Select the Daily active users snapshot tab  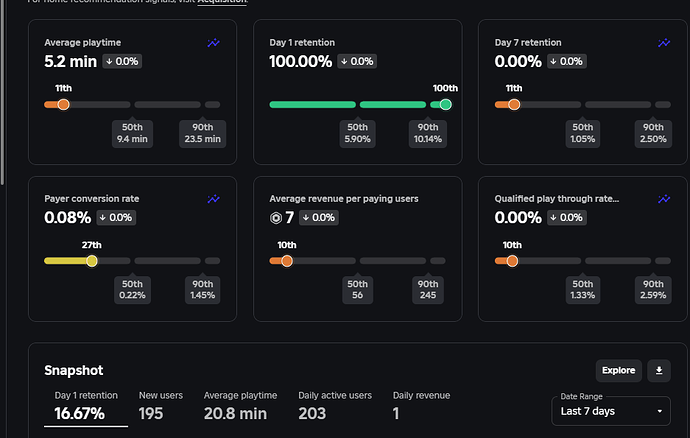[335, 406]
